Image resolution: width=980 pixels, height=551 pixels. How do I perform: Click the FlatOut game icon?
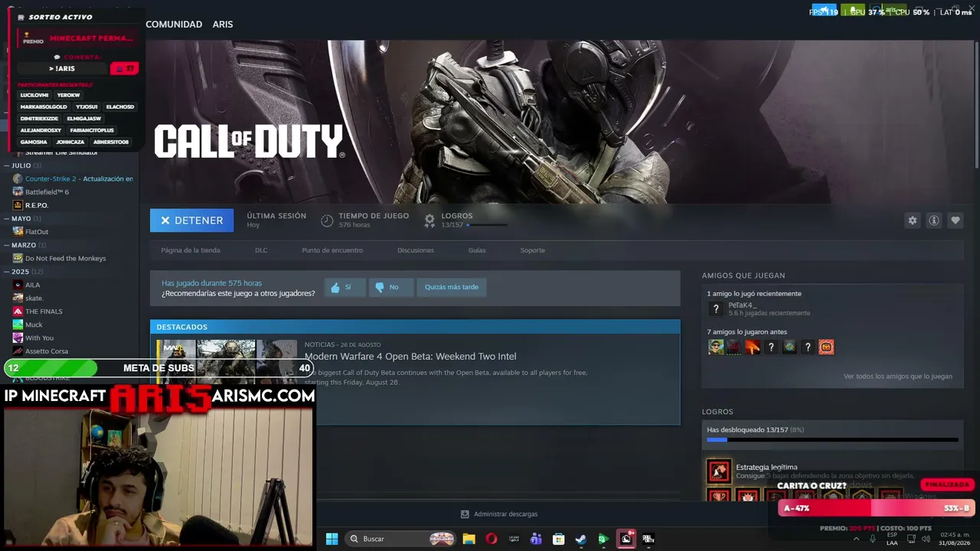[18, 232]
